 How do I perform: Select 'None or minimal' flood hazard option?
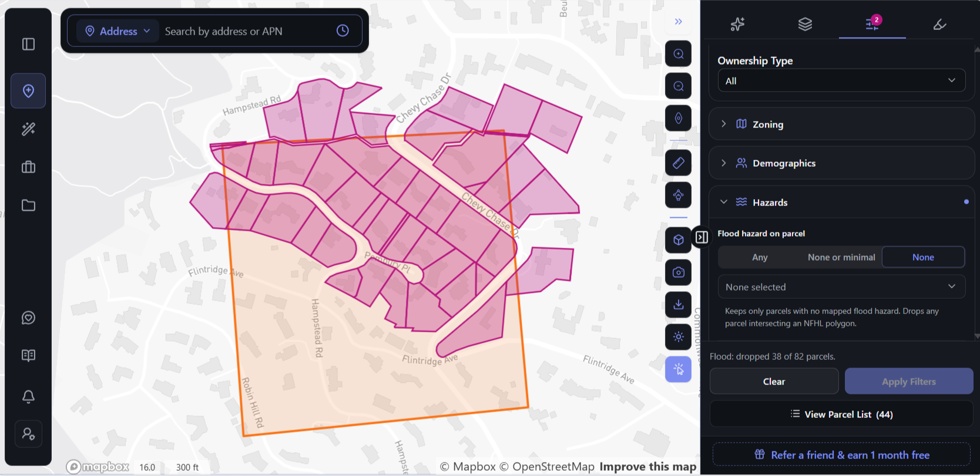pyautogui.click(x=841, y=257)
